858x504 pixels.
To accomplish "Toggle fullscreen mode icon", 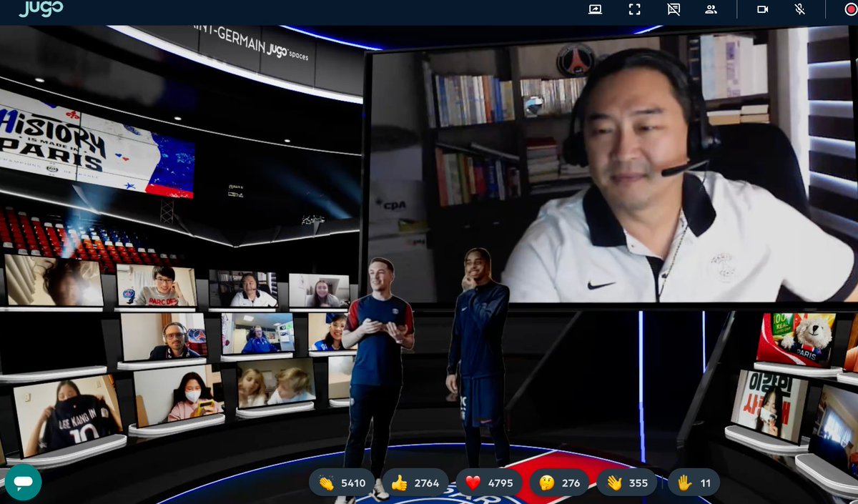I will tap(634, 9).
